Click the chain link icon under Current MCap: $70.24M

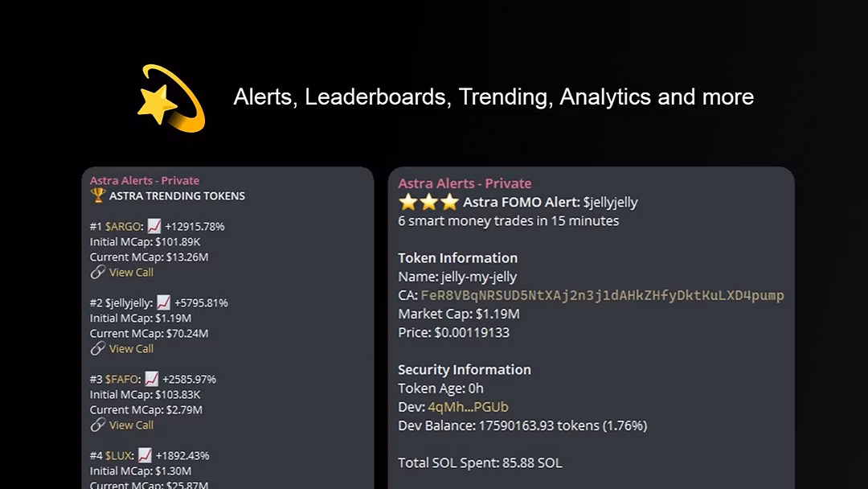[x=98, y=348]
